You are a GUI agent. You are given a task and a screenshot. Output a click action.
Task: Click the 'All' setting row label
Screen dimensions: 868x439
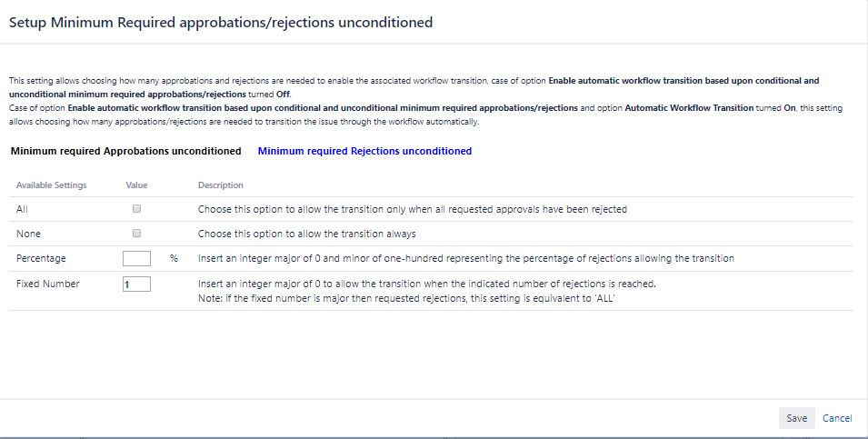click(23, 209)
